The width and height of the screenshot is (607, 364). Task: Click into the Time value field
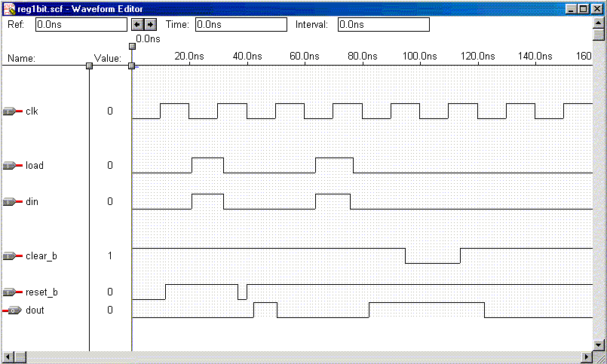tap(241, 24)
